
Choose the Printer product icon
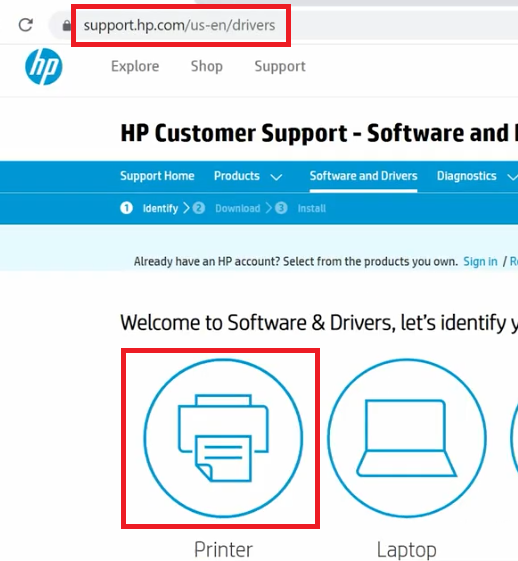coord(224,438)
